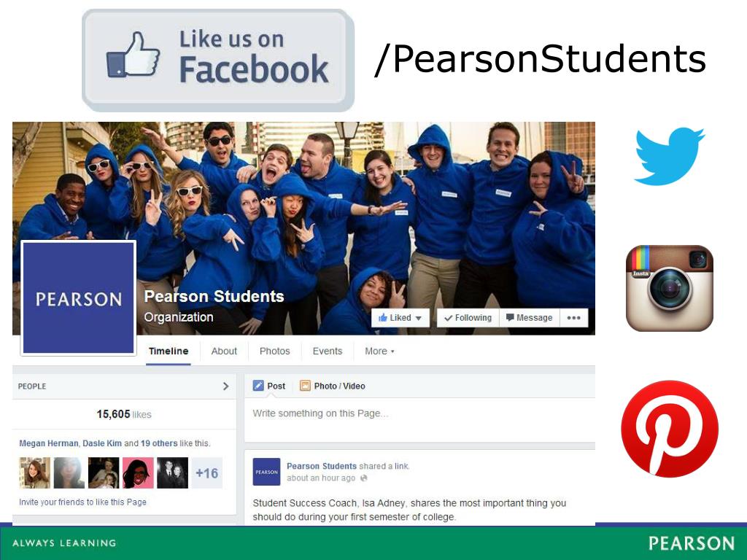Click the 15,605 likes count
Screen dimensions: 747x560
click(x=124, y=414)
